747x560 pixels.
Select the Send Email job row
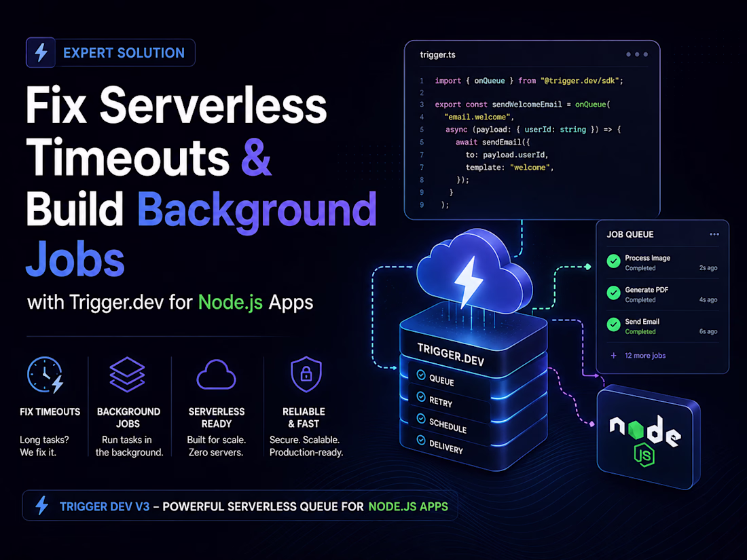[662, 326]
